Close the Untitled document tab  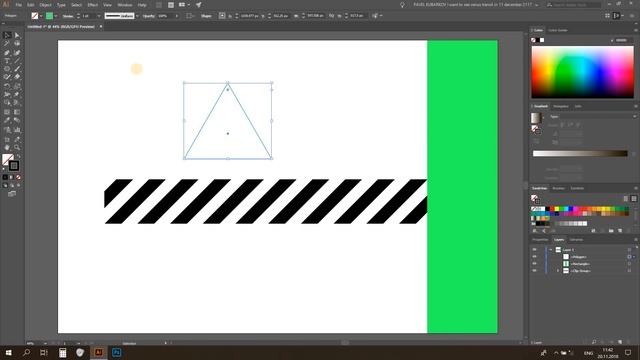coord(101,27)
